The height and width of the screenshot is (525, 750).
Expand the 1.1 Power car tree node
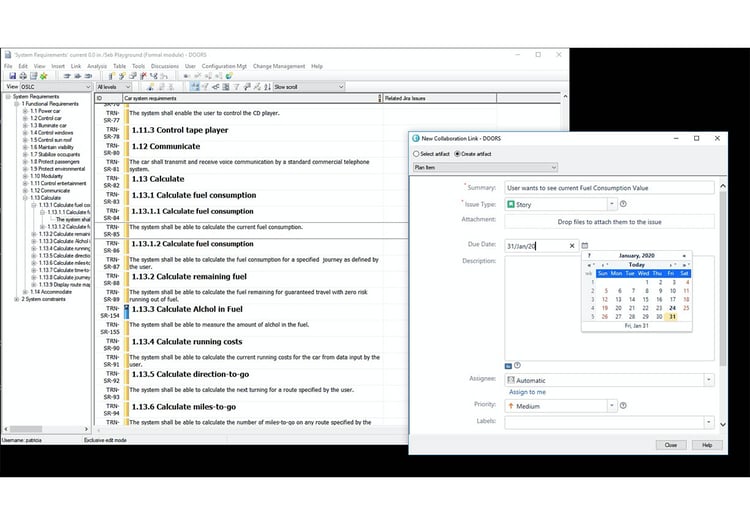coord(25,111)
